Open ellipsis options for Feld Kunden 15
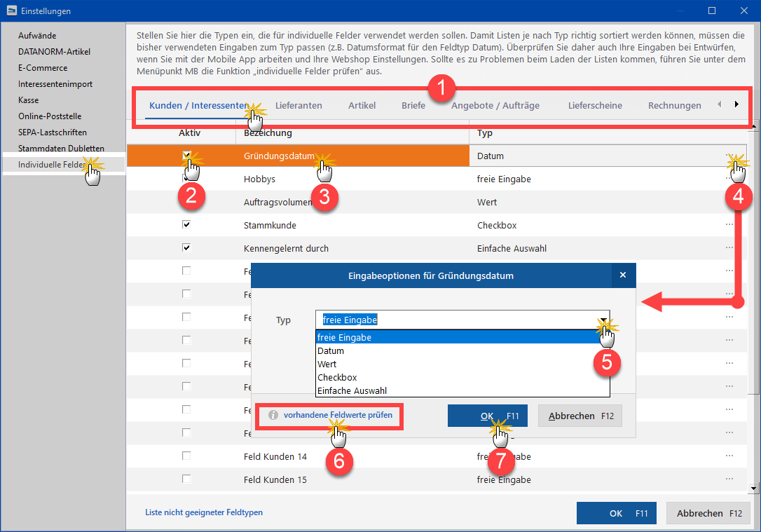 click(729, 479)
